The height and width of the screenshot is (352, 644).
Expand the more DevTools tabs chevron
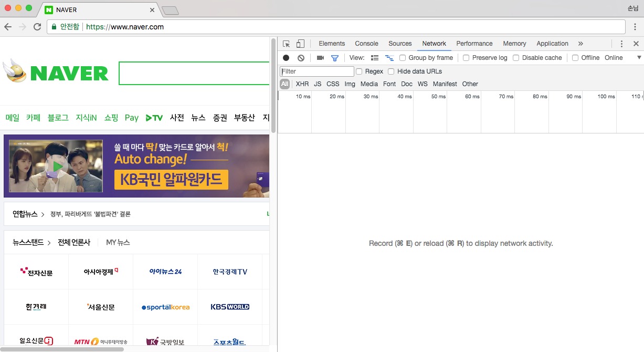coord(580,44)
